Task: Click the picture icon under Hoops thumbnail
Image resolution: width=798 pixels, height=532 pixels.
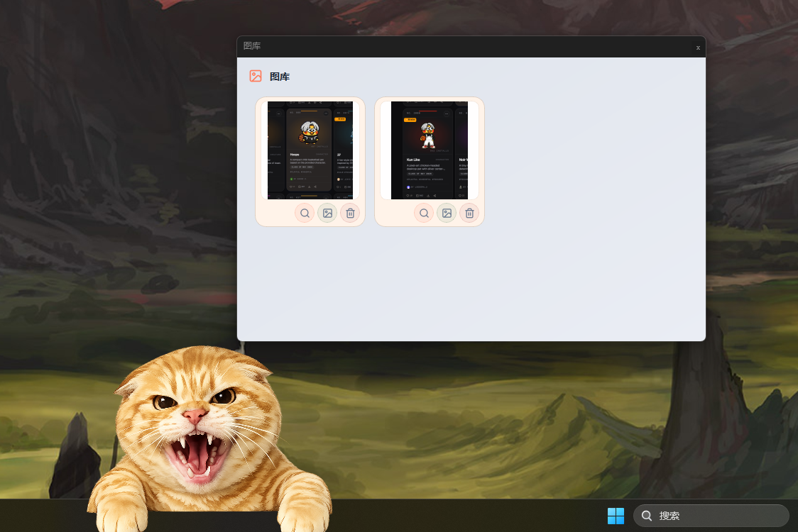Action: 328,213
